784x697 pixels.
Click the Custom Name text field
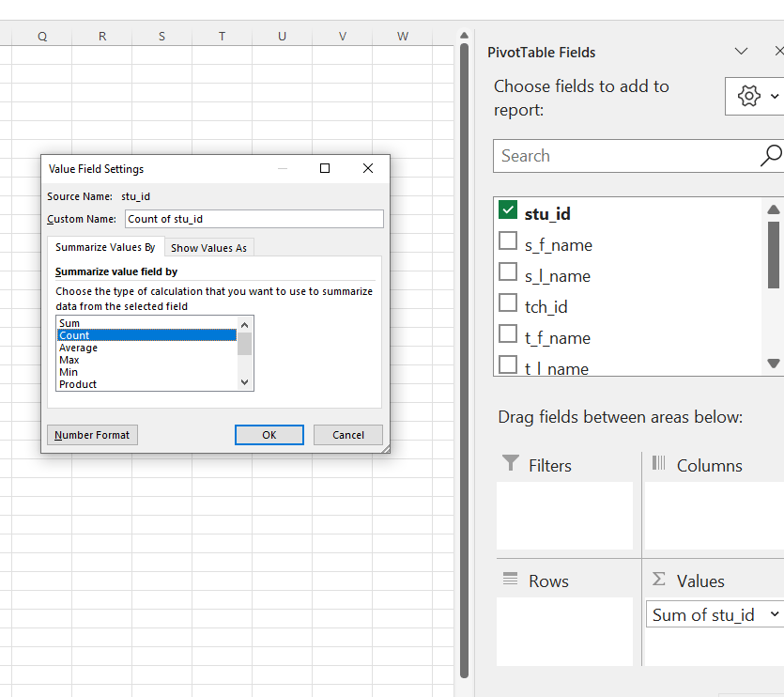point(254,219)
